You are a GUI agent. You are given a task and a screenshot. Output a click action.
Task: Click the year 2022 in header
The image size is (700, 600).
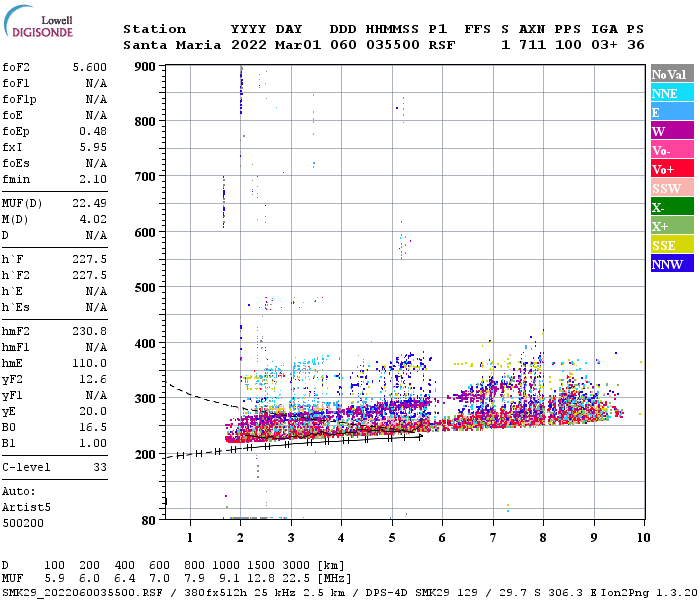pyautogui.click(x=249, y=45)
